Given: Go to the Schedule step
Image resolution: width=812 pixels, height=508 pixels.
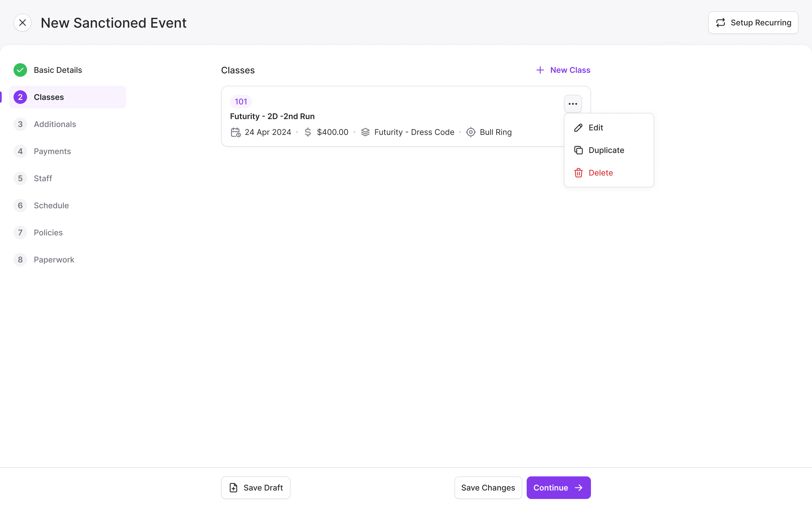Looking at the screenshot, I should (x=67, y=206).
